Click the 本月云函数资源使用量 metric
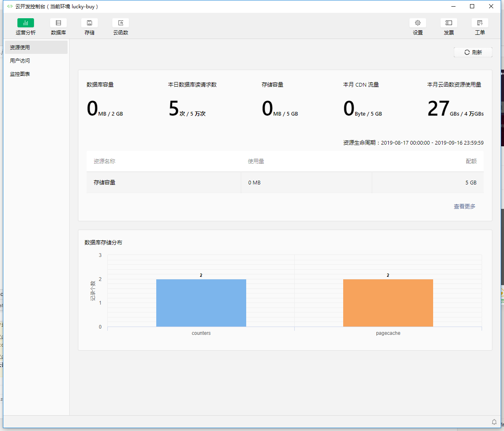The width and height of the screenshot is (504, 431). click(x=454, y=85)
